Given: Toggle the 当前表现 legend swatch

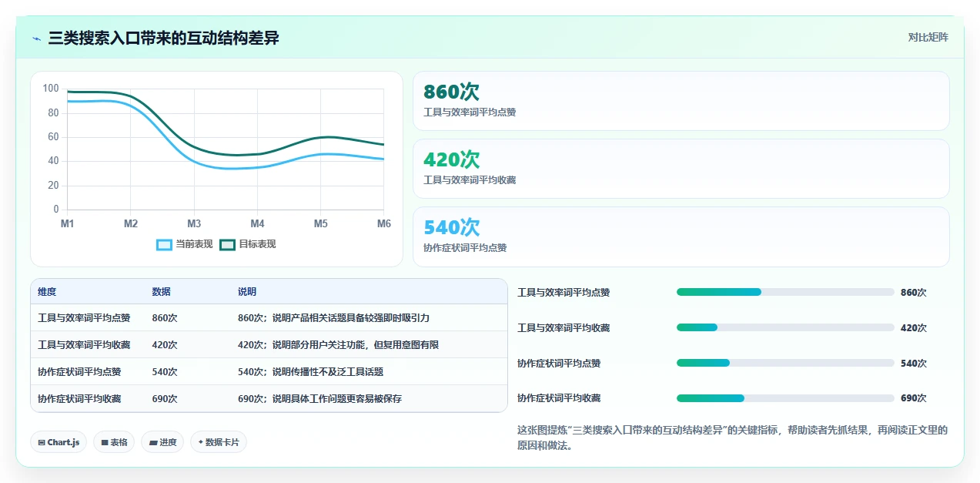Looking at the screenshot, I should coord(164,244).
